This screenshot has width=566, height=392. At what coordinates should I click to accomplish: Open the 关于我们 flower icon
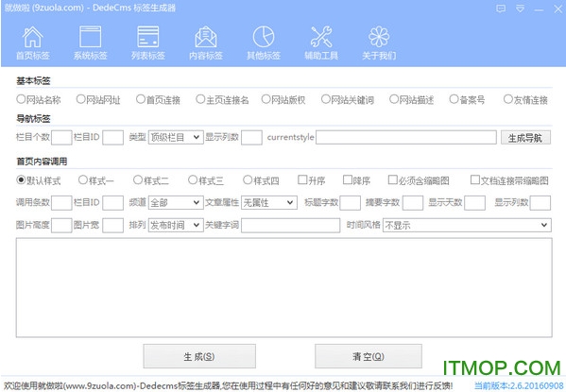tap(379, 37)
